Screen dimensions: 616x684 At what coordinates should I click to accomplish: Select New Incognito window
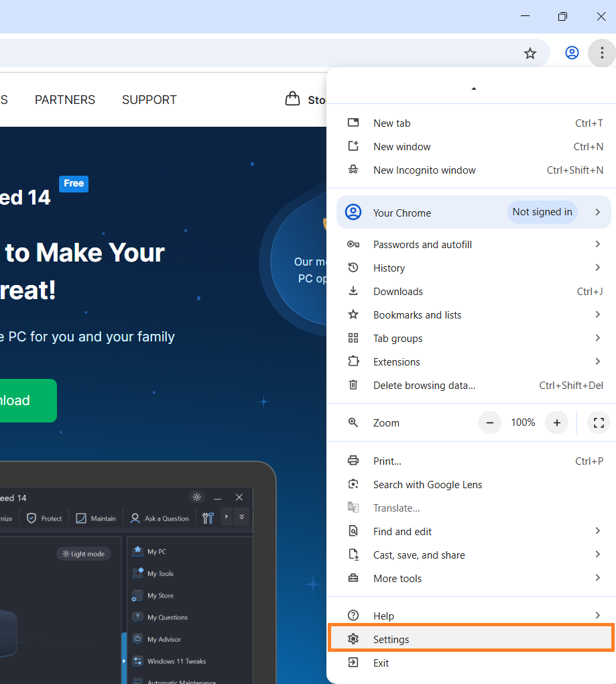click(424, 170)
